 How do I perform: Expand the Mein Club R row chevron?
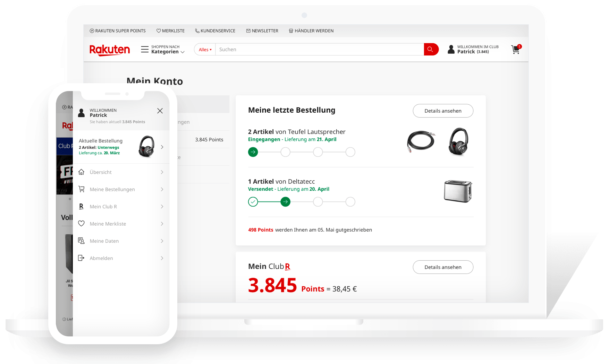pos(162,207)
